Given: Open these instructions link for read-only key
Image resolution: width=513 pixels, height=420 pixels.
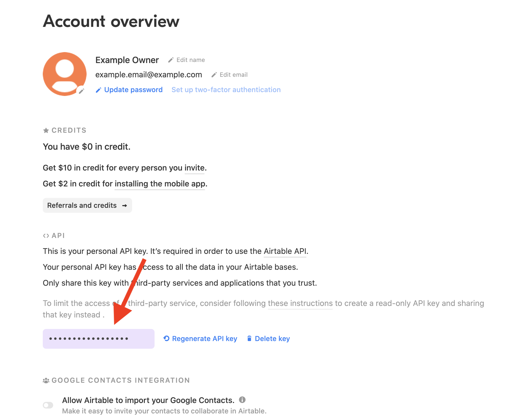Looking at the screenshot, I should [300, 303].
